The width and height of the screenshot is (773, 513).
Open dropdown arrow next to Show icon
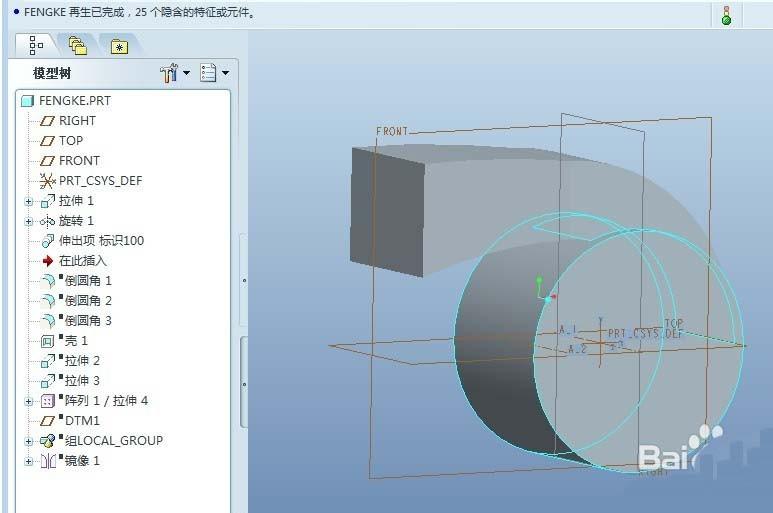click(x=225, y=73)
